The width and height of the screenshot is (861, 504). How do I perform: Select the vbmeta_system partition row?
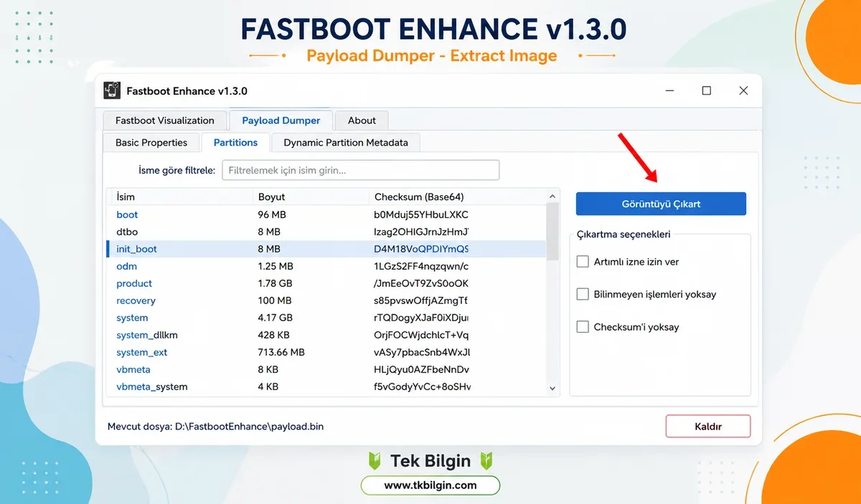coord(326,386)
